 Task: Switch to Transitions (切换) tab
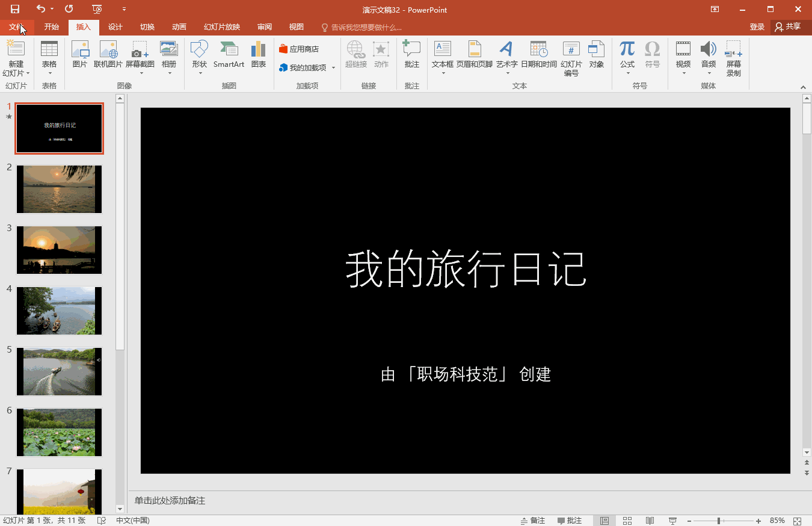click(x=147, y=27)
